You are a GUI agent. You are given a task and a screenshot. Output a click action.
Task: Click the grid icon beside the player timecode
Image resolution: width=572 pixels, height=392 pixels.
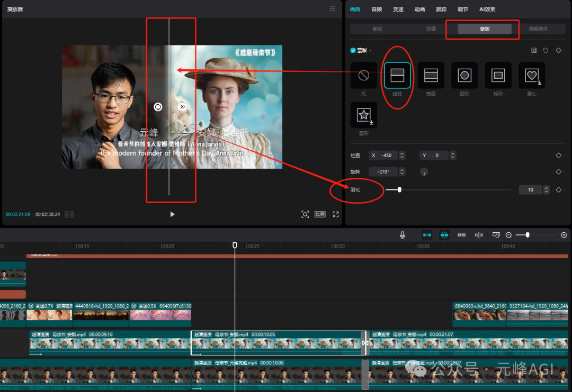[69, 214]
